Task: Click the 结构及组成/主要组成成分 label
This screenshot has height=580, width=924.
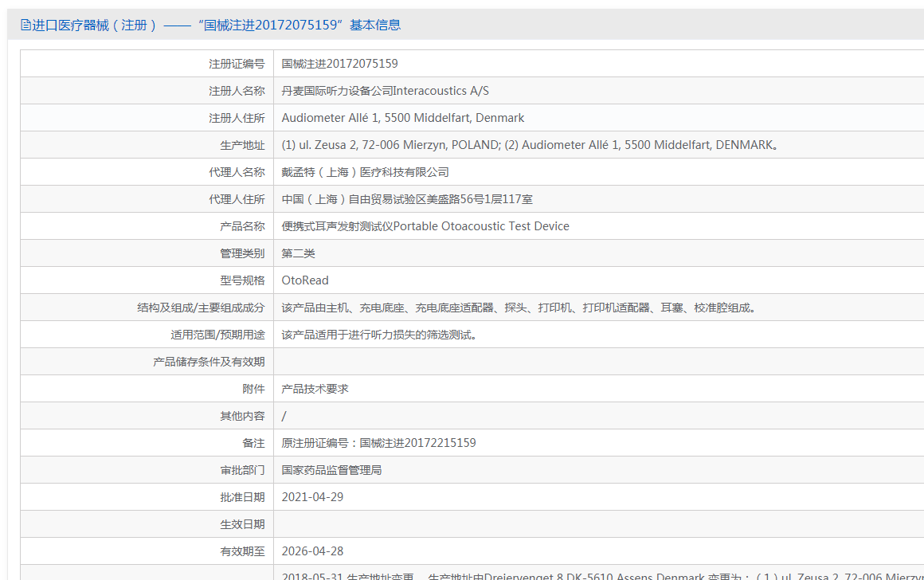Action: click(x=201, y=308)
